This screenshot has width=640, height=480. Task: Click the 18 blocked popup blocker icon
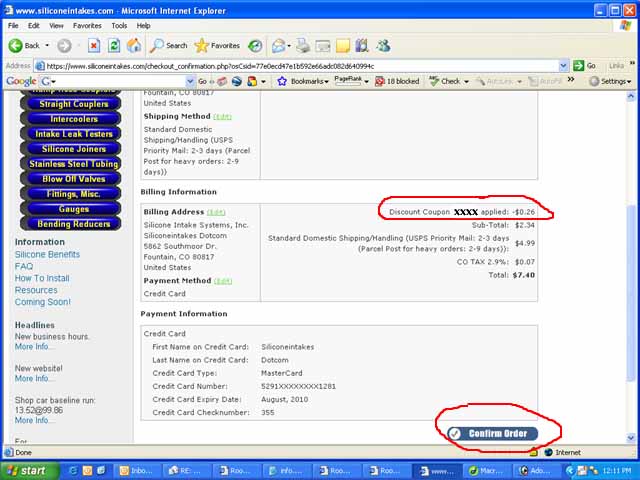pyautogui.click(x=397, y=81)
